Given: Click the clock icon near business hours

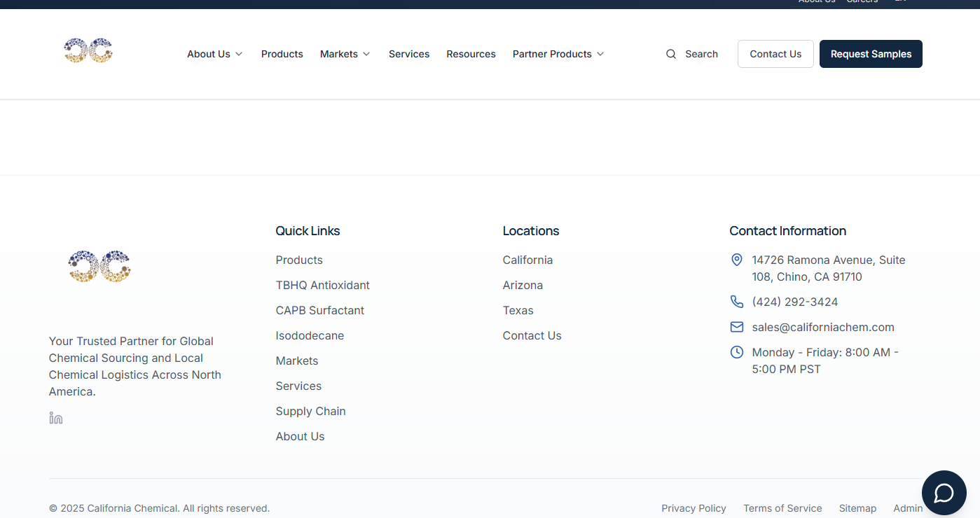Looking at the screenshot, I should point(736,352).
